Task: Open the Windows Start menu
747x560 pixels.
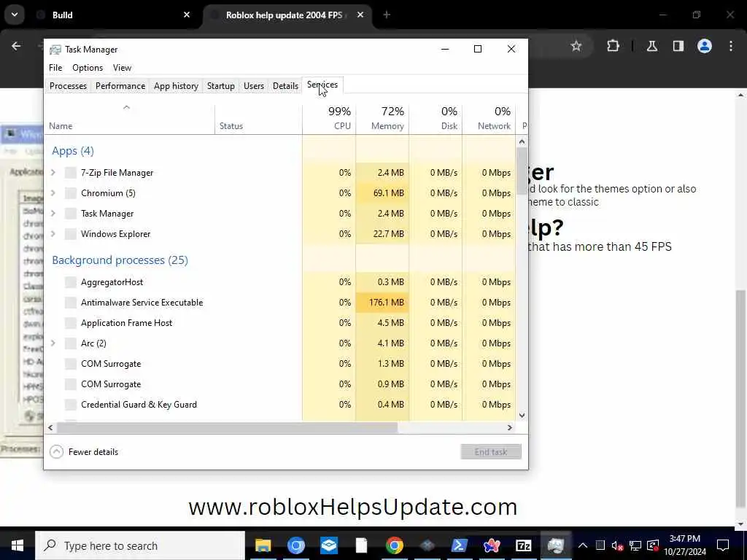Action: click(18, 545)
